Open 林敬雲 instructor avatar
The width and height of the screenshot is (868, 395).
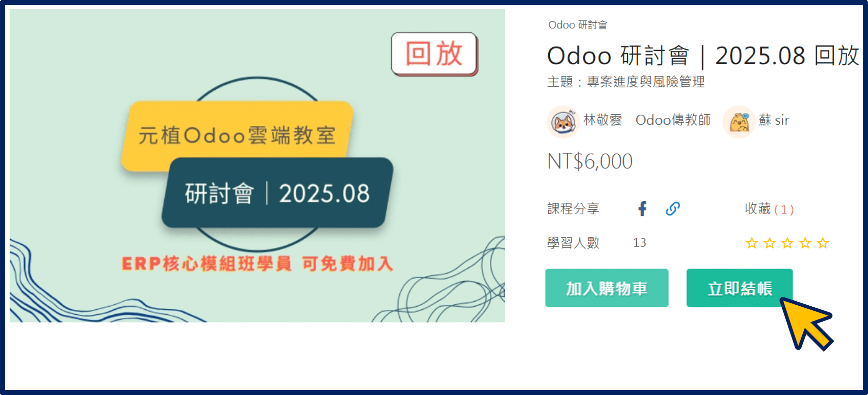point(563,122)
